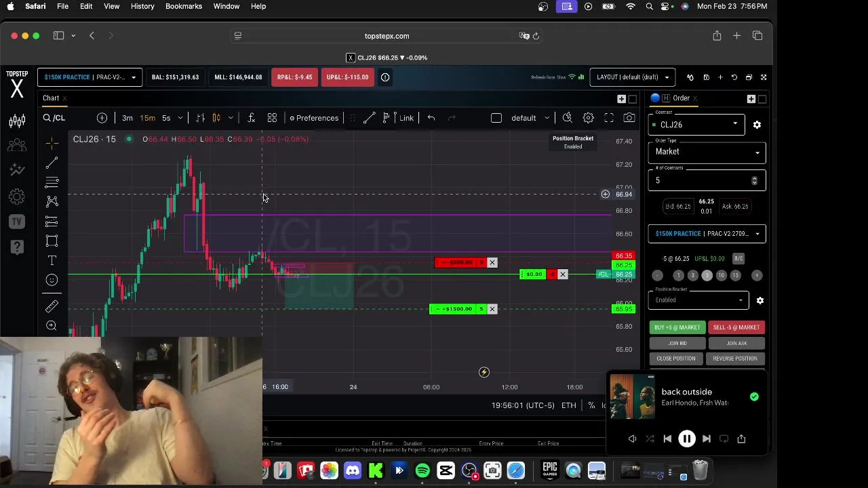Viewport: 868px width, 488px height.
Task: Toggle the chart template checkbox square
Action: [496, 118]
